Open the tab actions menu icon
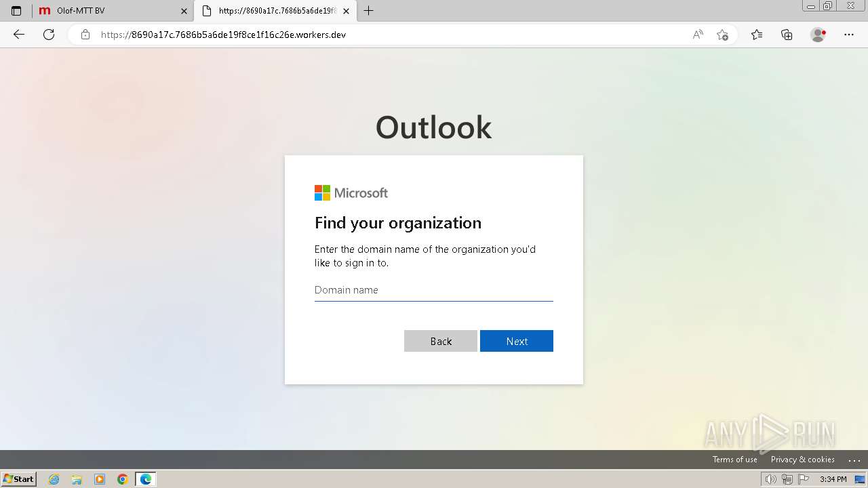 click(x=16, y=11)
